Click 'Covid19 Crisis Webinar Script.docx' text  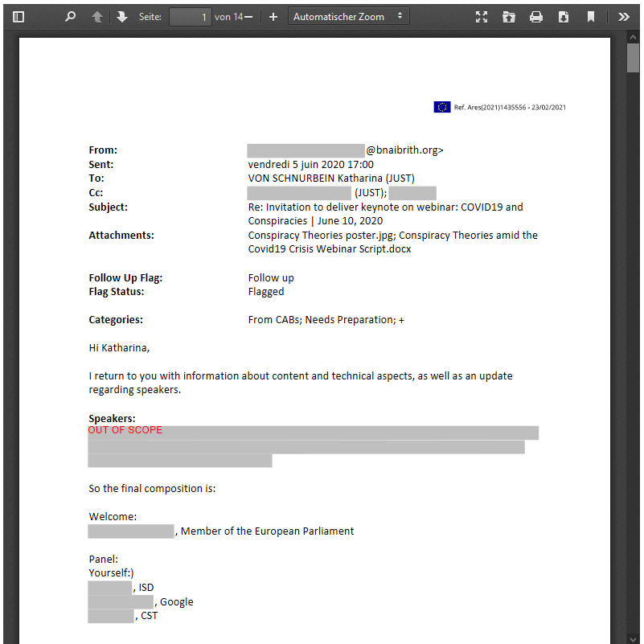[x=330, y=249]
